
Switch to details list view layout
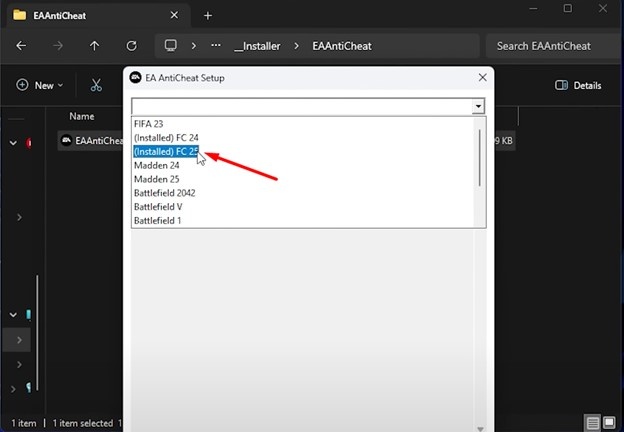[x=593, y=422]
